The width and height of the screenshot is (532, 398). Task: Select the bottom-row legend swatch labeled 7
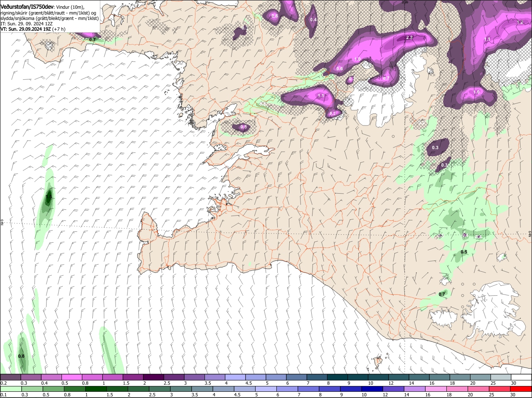click(x=309, y=388)
